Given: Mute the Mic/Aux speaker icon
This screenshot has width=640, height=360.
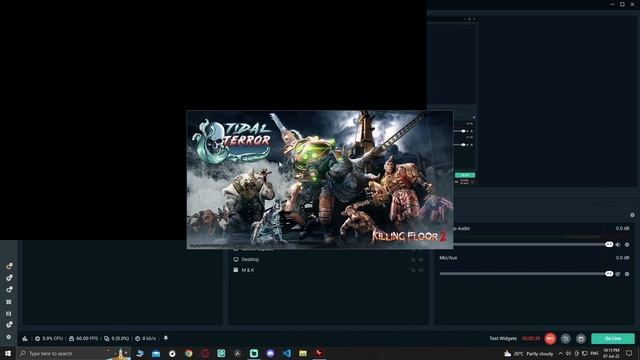Looking at the screenshot, I should tap(618, 274).
